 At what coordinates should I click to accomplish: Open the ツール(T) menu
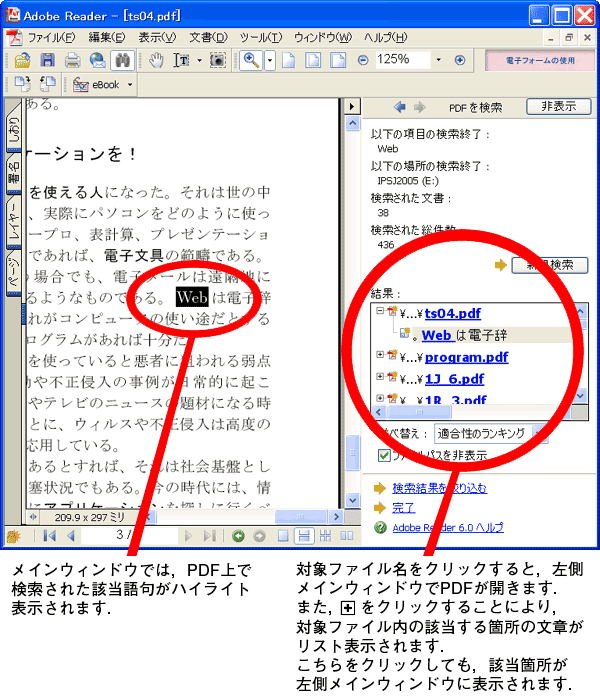[x=261, y=37]
